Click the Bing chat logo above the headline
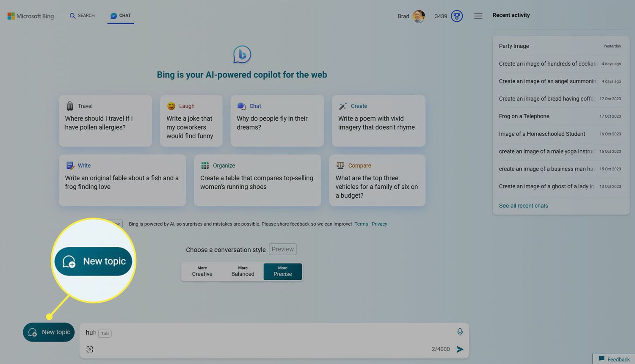The height and width of the screenshot is (364, 635). click(x=242, y=55)
